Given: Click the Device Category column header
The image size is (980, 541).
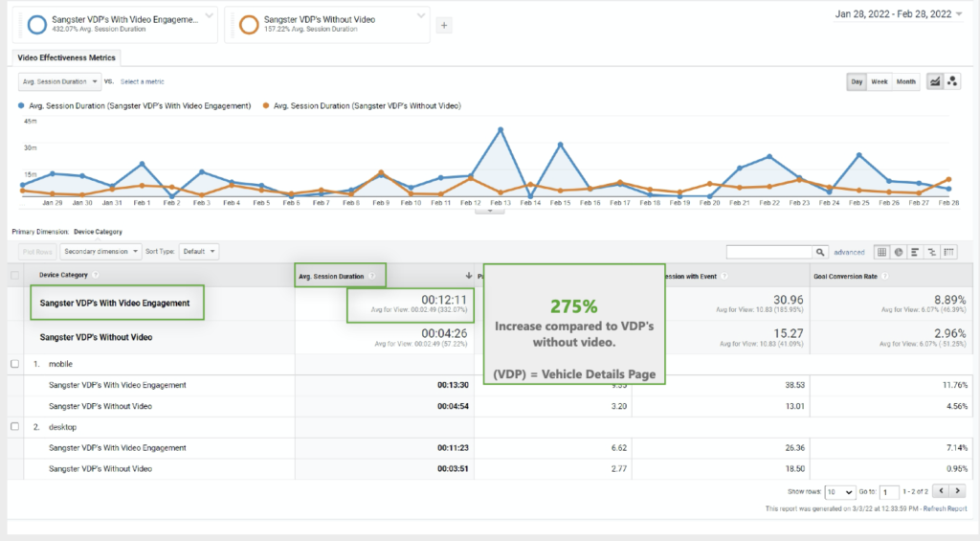Looking at the screenshot, I should pos(62,275).
